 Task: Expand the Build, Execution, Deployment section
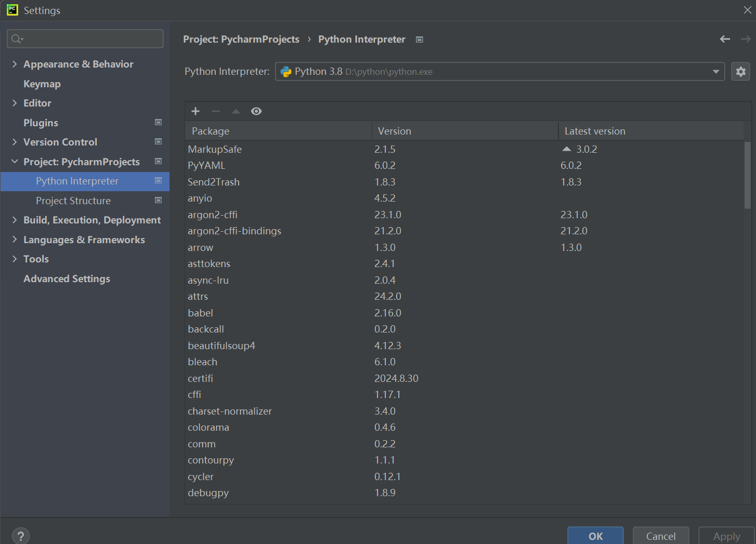(15, 220)
